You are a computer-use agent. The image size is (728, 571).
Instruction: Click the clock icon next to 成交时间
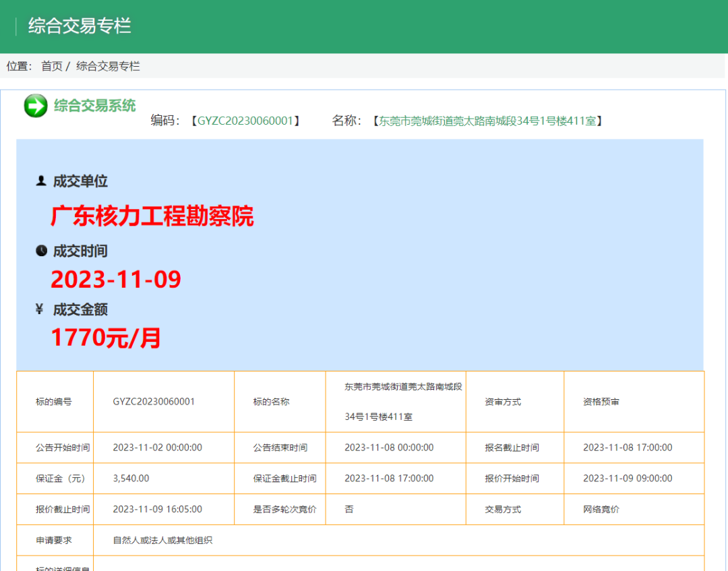click(41, 251)
